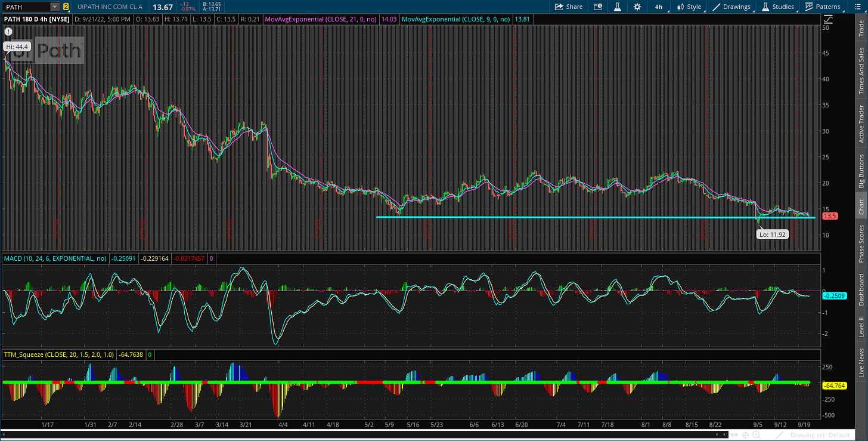Open the Level II side tab

point(860,327)
